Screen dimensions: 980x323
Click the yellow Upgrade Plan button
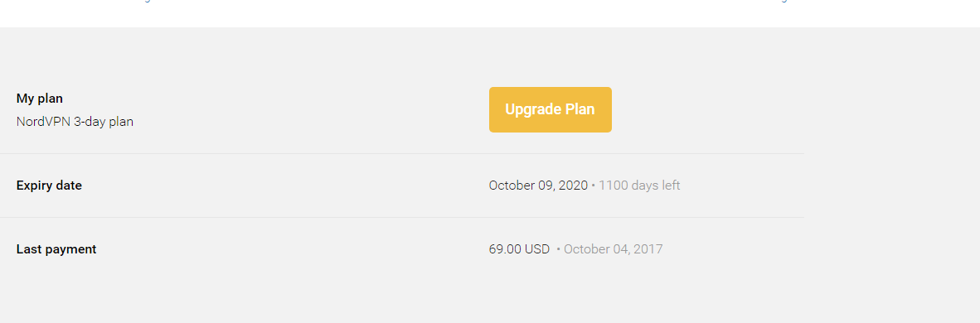click(550, 109)
